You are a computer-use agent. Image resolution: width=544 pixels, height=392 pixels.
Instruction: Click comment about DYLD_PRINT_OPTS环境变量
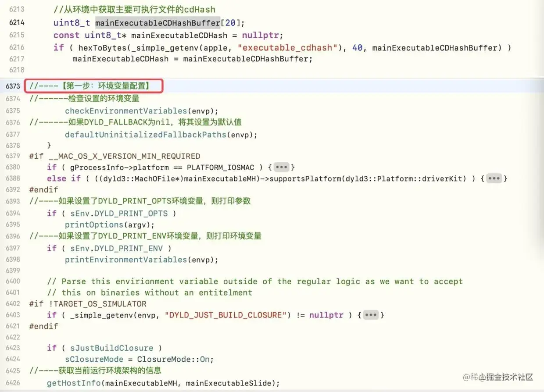[140, 201]
